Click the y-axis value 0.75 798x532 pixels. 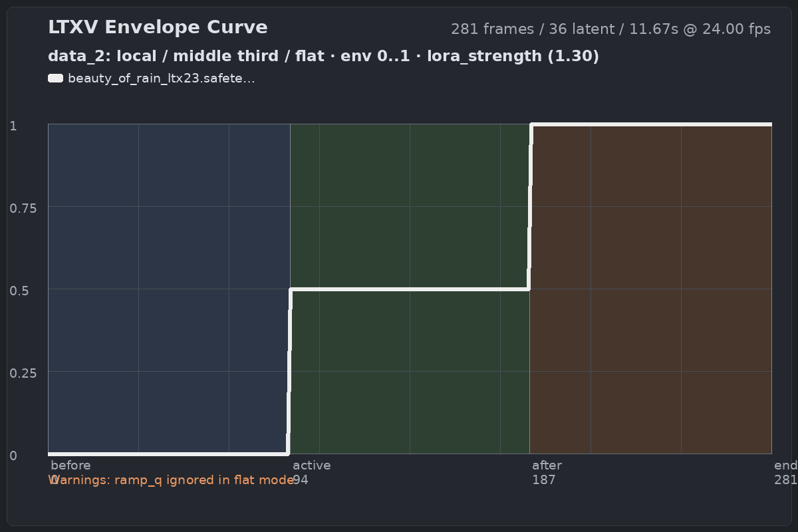point(23,208)
